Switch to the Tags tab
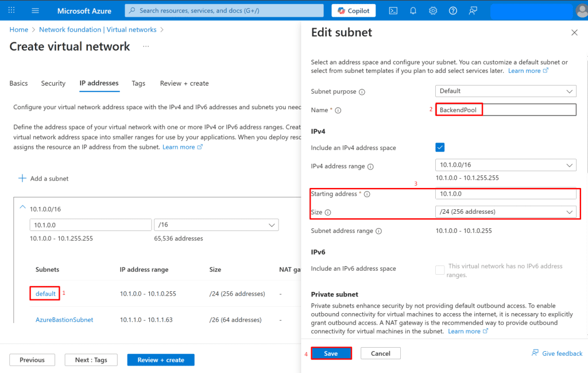Screen dimensions: 588x373 (x=138, y=83)
